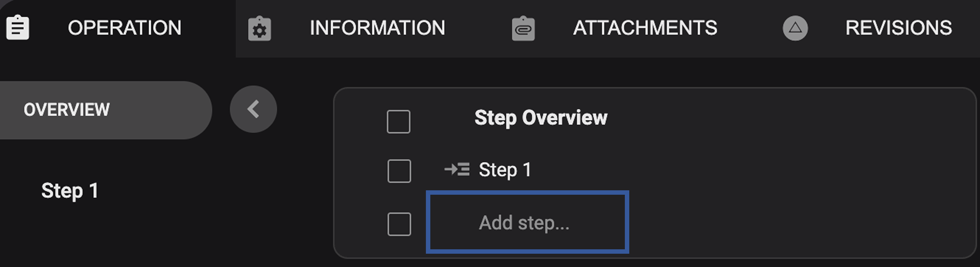The height and width of the screenshot is (267, 980).
Task: Click the triangle icon beside REVISIONS
Action: (794, 28)
